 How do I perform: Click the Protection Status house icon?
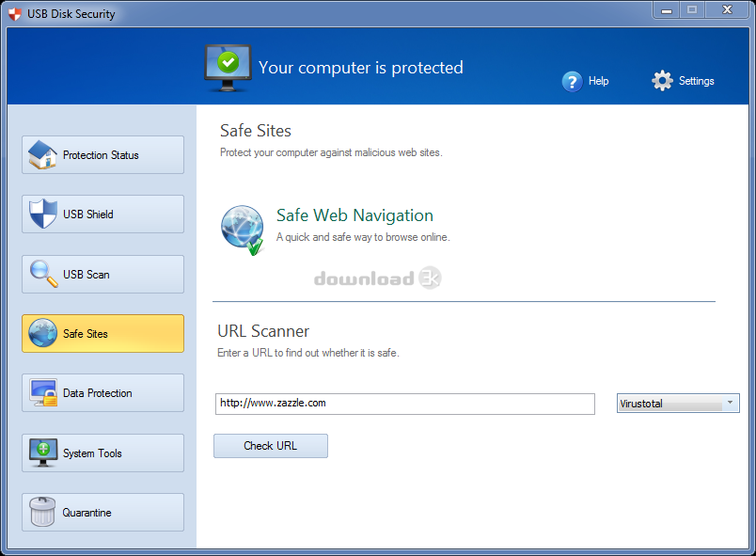coord(42,155)
